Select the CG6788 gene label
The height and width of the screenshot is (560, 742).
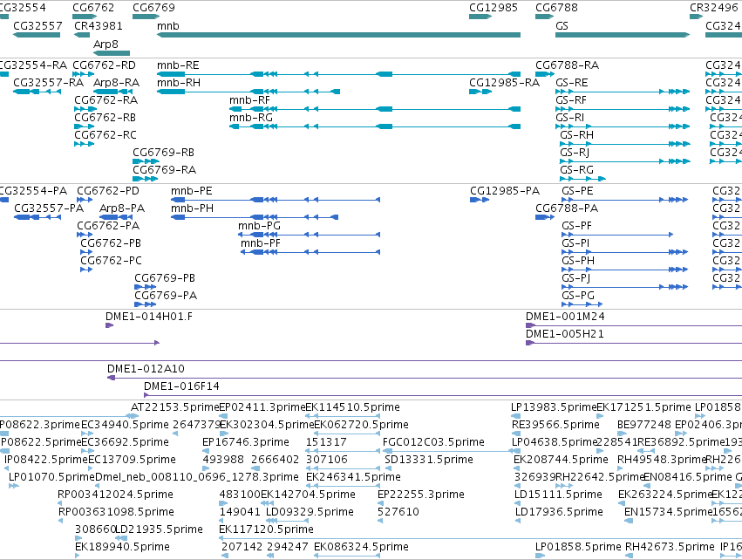click(556, 8)
